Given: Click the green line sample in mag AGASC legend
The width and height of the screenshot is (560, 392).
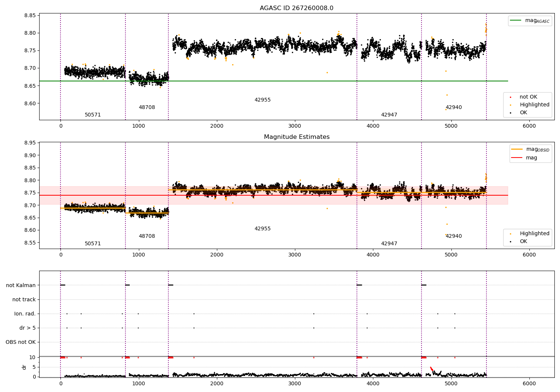Looking at the screenshot, I should point(516,21).
